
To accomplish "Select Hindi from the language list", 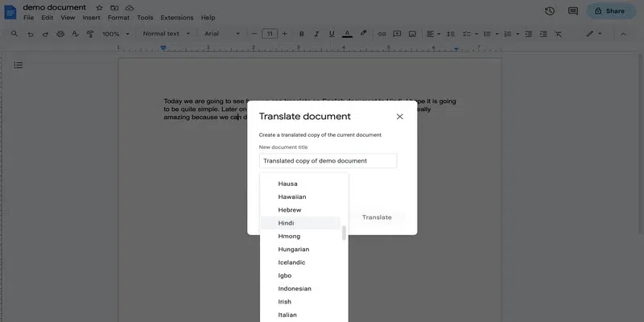I will (300, 223).
